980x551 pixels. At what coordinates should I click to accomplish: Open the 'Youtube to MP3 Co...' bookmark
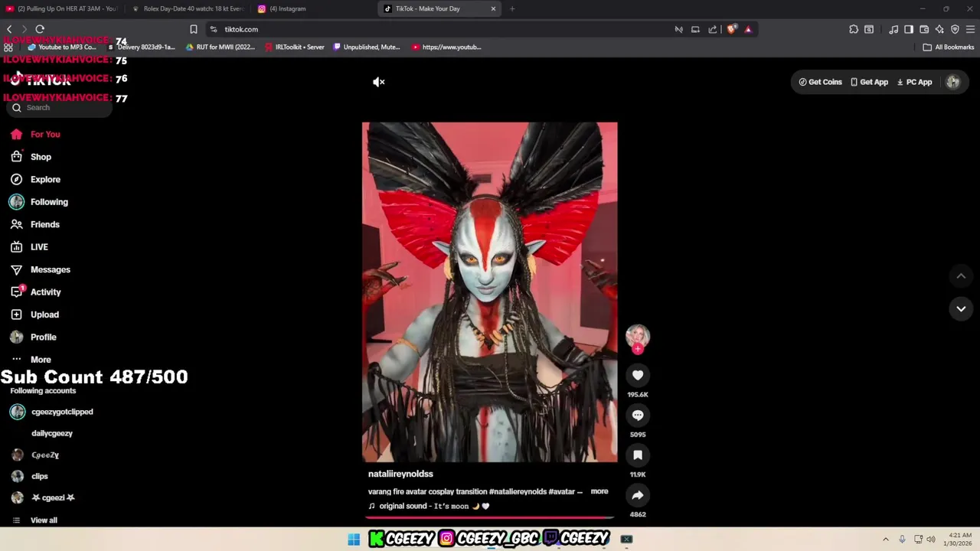pyautogui.click(x=63, y=47)
